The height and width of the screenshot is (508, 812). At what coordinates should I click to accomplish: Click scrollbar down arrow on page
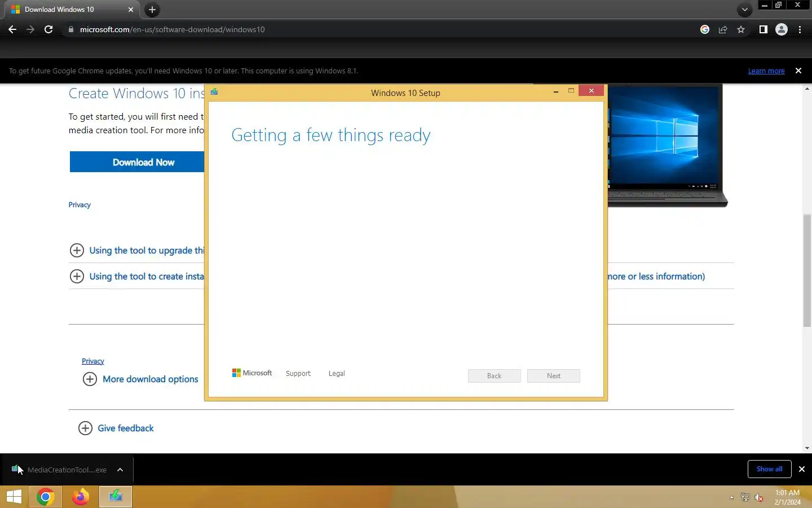(807, 448)
